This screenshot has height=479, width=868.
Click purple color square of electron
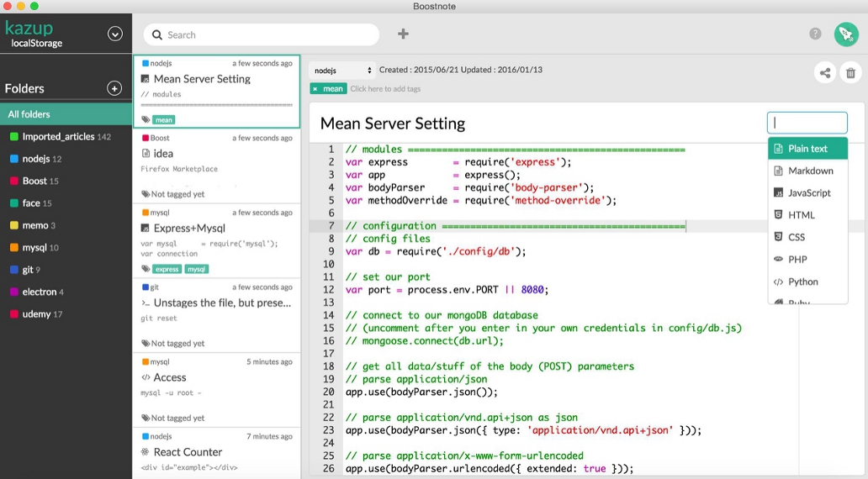[14, 292]
